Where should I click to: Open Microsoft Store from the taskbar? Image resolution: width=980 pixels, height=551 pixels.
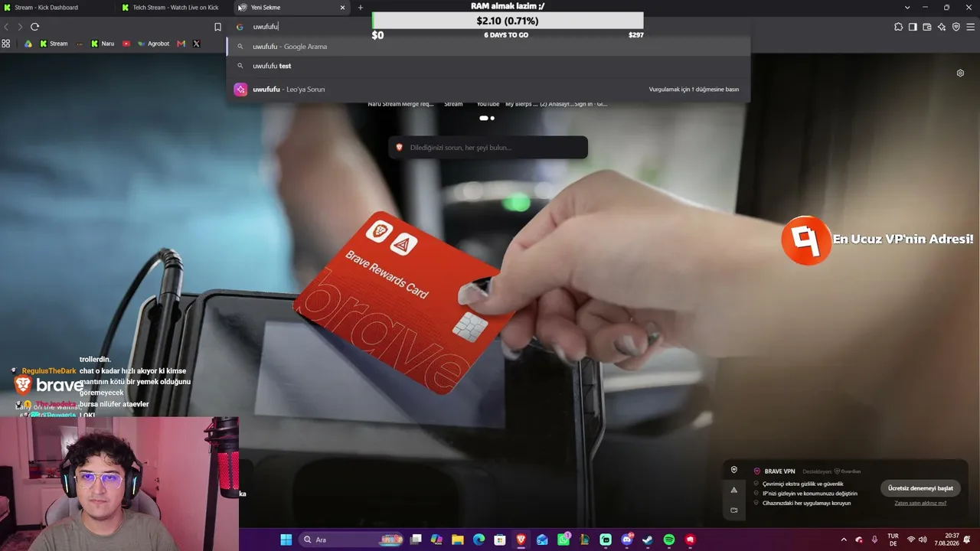(500, 540)
